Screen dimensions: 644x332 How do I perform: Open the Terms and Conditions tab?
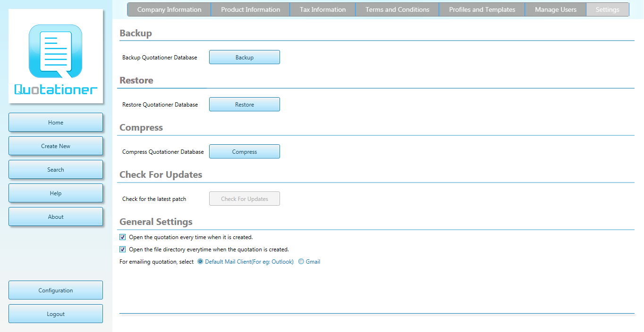click(397, 9)
